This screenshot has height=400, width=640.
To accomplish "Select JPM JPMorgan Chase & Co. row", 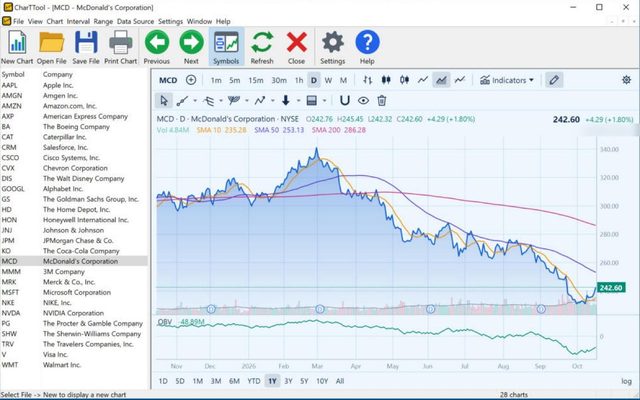I will pos(74,240).
